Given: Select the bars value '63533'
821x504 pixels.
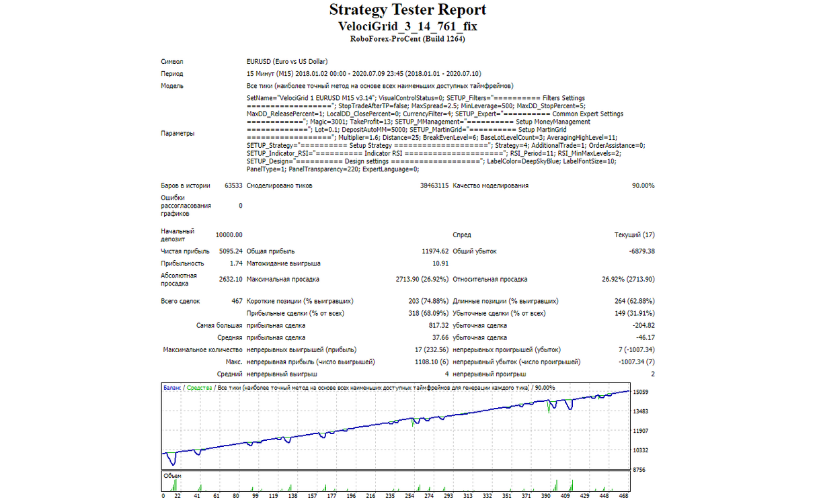Looking at the screenshot, I should [233, 185].
